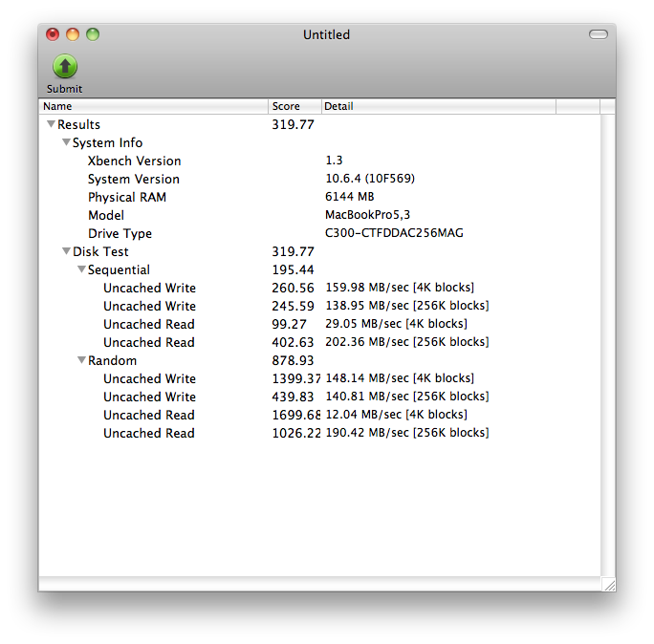Sort by the Name column header
Image resolution: width=654 pixels, height=644 pixels.
tap(154, 106)
